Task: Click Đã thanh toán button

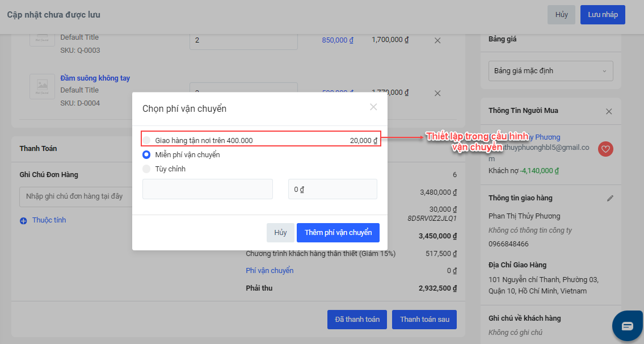Action: click(357, 320)
